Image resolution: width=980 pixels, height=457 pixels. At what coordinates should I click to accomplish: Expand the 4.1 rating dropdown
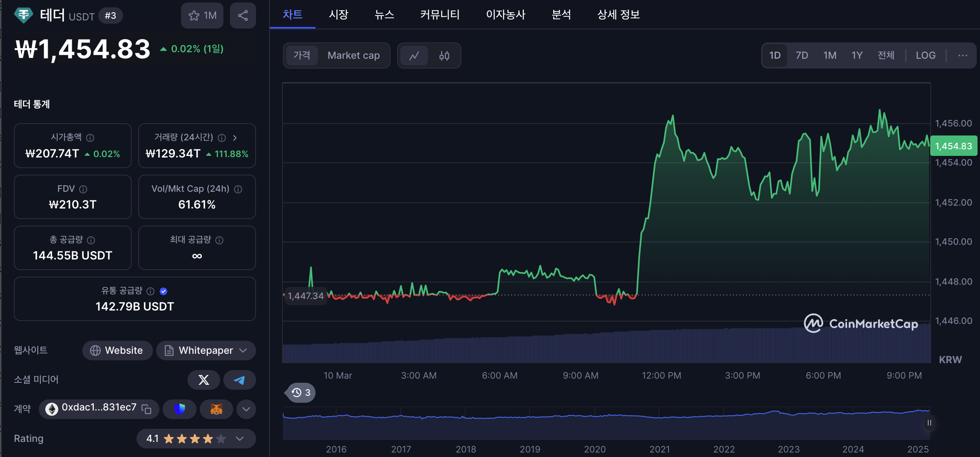point(240,439)
